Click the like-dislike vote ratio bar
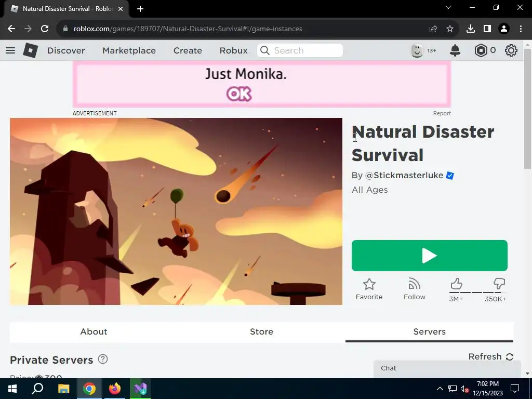Viewport: 532px width, 399px height. click(x=478, y=292)
